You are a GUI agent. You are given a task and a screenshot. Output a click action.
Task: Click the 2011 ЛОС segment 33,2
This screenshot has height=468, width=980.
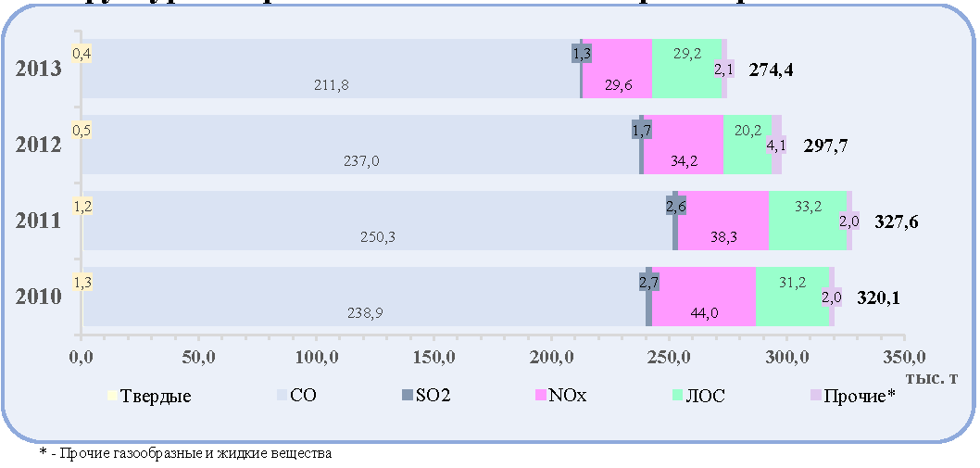click(808, 221)
